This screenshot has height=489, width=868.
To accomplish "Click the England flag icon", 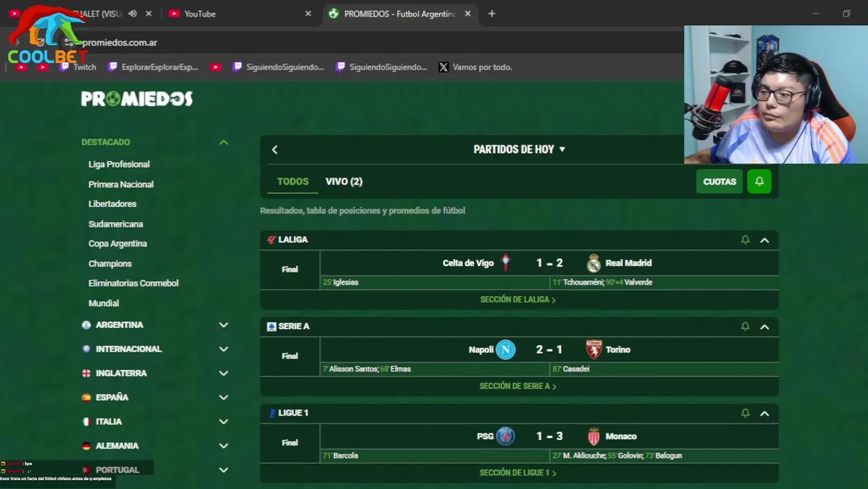I will point(86,373).
